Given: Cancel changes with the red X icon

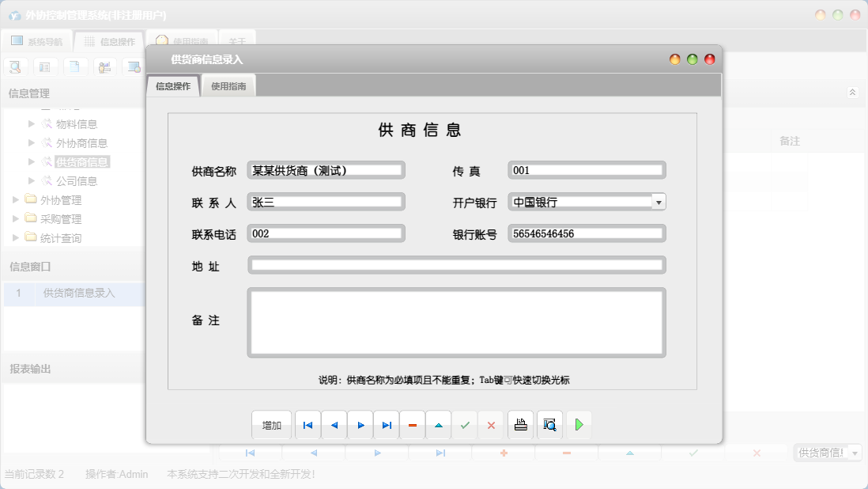Looking at the screenshot, I should 491,425.
